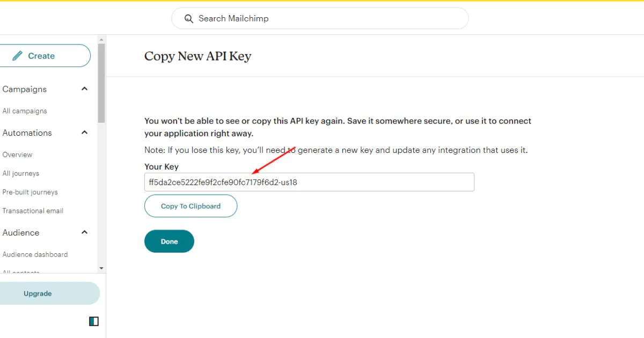Viewport: 644px width, 338px height.
Task: Open Transactional email
Action: coord(33,210)
